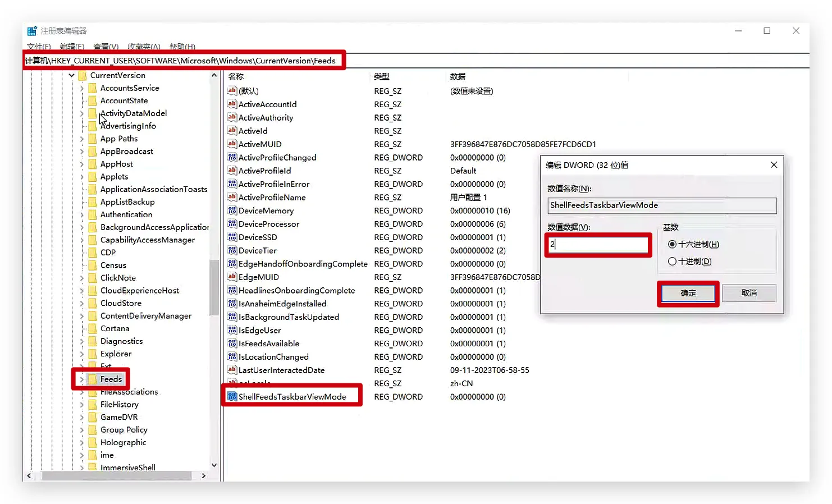Viewport: 832px width, 504px height.
Task: Click the tree scroll right arrow
Action: (203, 475)
